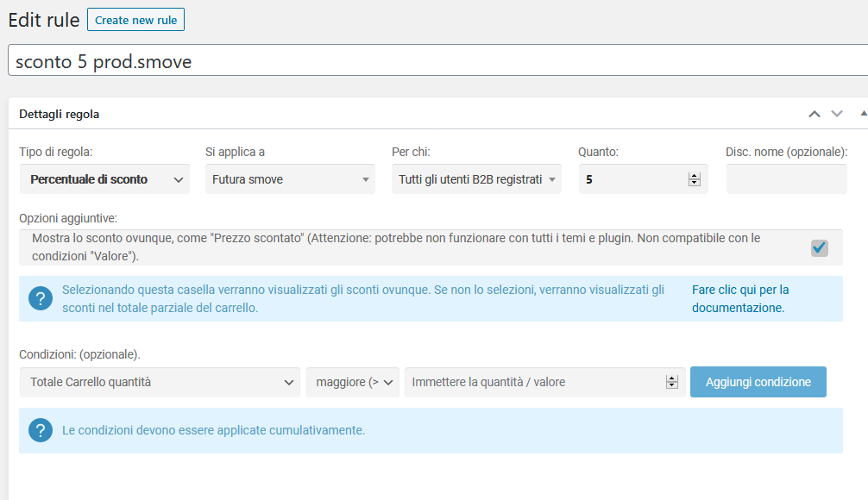Uncheck the 'Mostra lo sconto ovunque' checkbox

(x=820, y=247)
